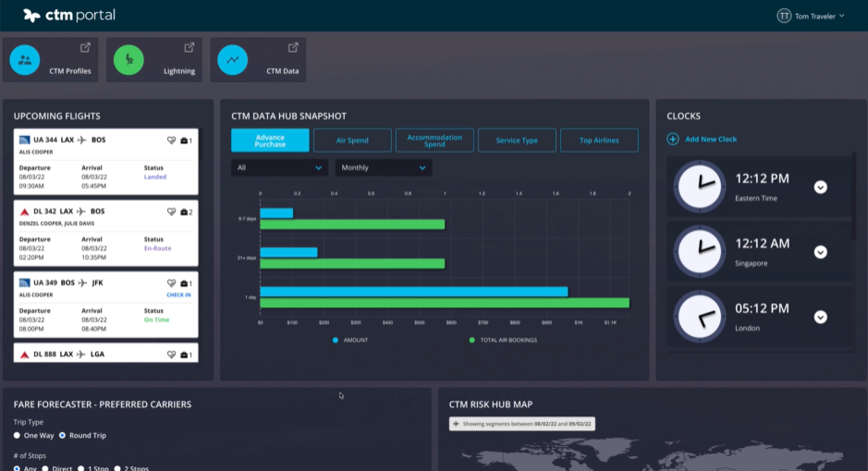The width and height of the screenshot is (868, 471).
Task: Select 1 Stop option
Action: (80, 468)
